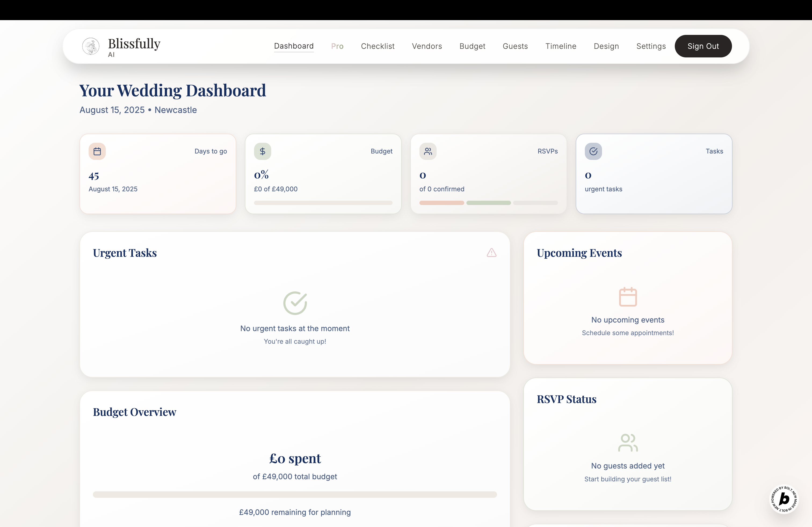Switch to the Vendors page
Screen dimensions: 812x527
[x=427, y=46]
